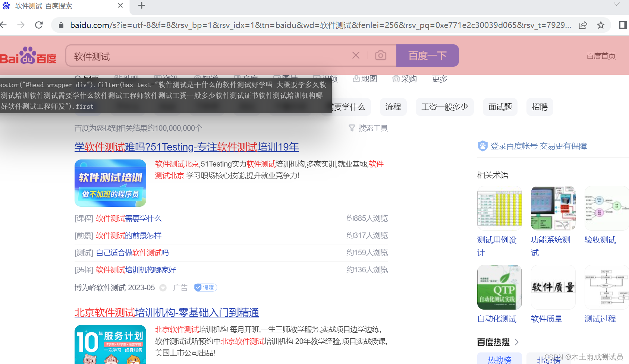The width and height of the screenshot is (629, 364).
Task: Open 软件测试需要学什么 course link
Action: [129, 218]
